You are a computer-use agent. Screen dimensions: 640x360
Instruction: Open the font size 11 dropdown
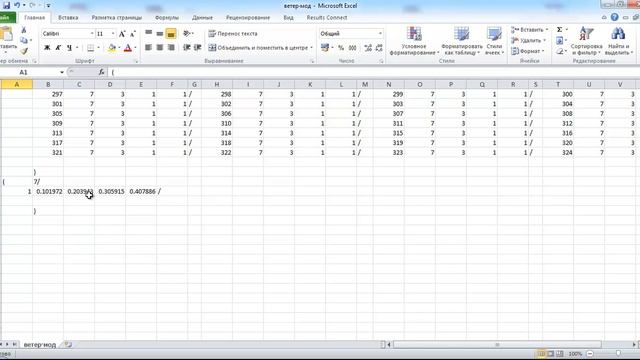(113, 33)
